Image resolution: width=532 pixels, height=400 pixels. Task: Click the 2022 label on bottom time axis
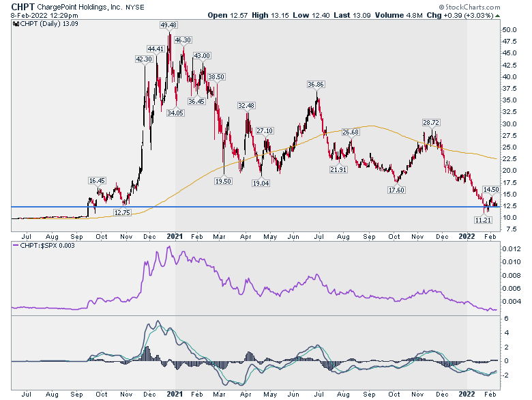tap(467, 395)
